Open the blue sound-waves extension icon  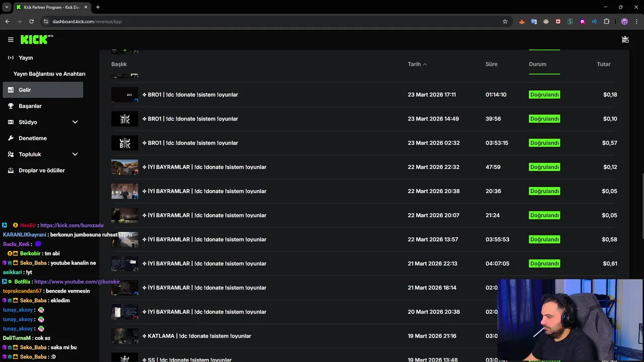(x=594, y=22)
